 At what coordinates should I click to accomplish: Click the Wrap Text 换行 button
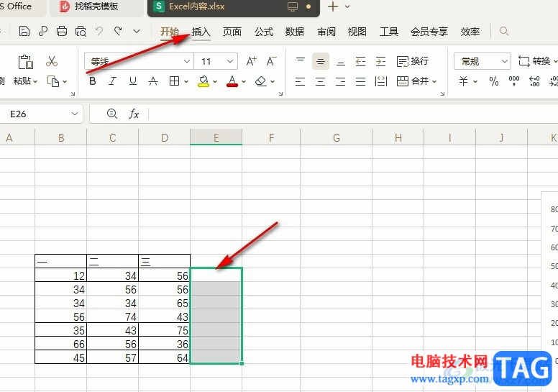(x=413, y=61)
